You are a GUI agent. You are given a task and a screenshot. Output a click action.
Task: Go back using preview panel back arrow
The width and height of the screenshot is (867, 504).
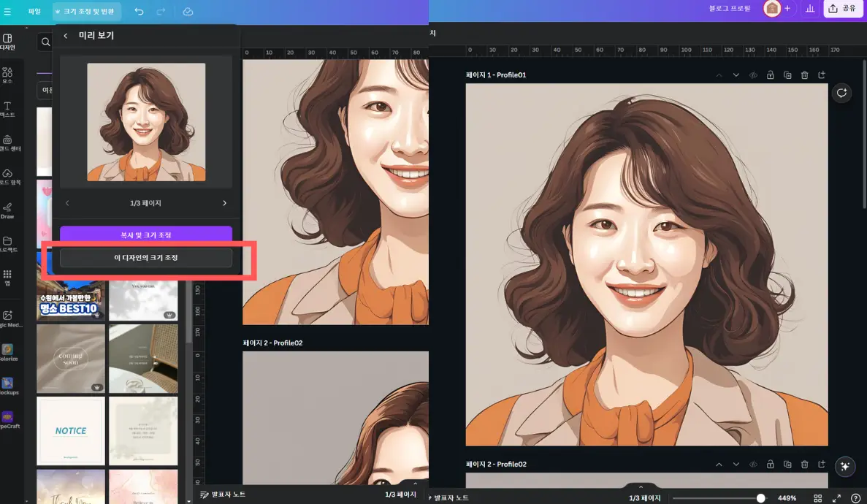click(65, 35)
